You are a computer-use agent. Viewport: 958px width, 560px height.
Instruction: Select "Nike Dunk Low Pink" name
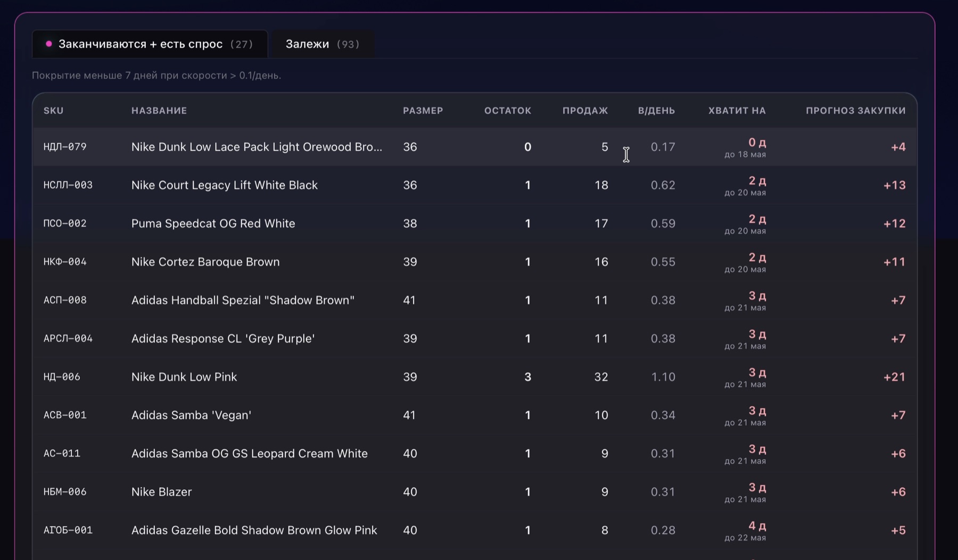pyautogui.click(x=184, y=377)
